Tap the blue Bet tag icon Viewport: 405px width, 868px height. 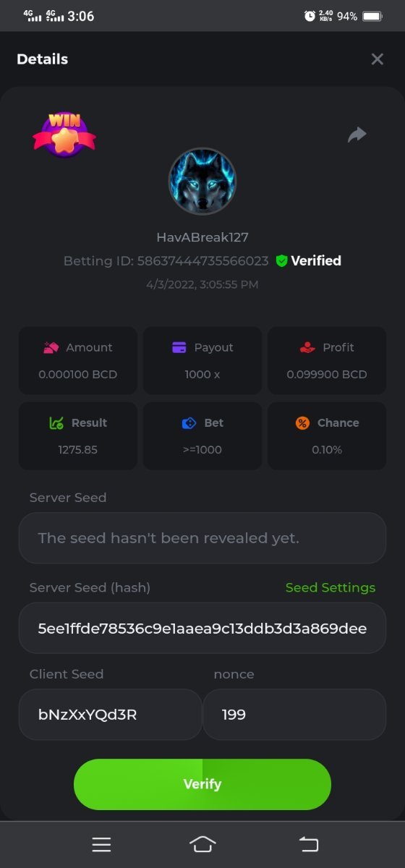click(189, 423)
